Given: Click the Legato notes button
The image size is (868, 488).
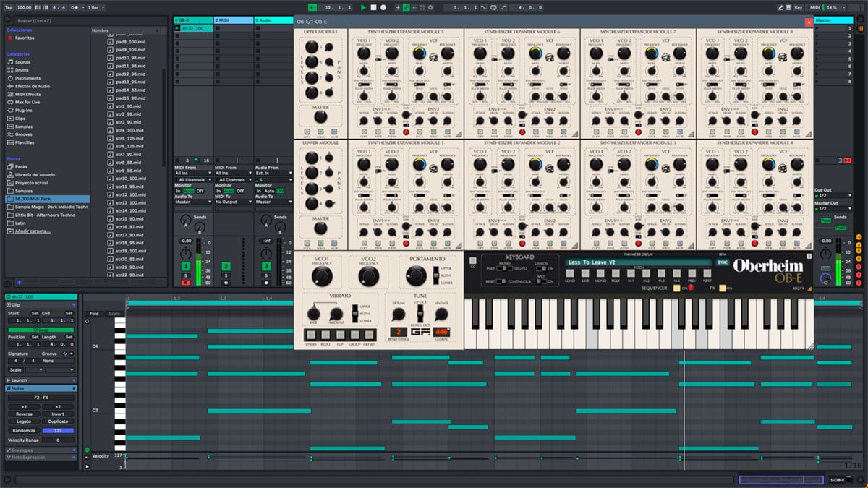Looking at the screenshot, I should 23,421.
